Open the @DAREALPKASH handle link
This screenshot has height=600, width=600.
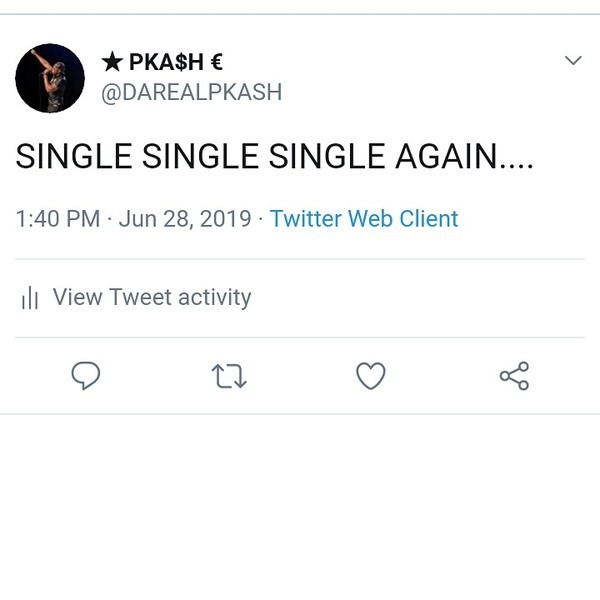tap(192, 92)
